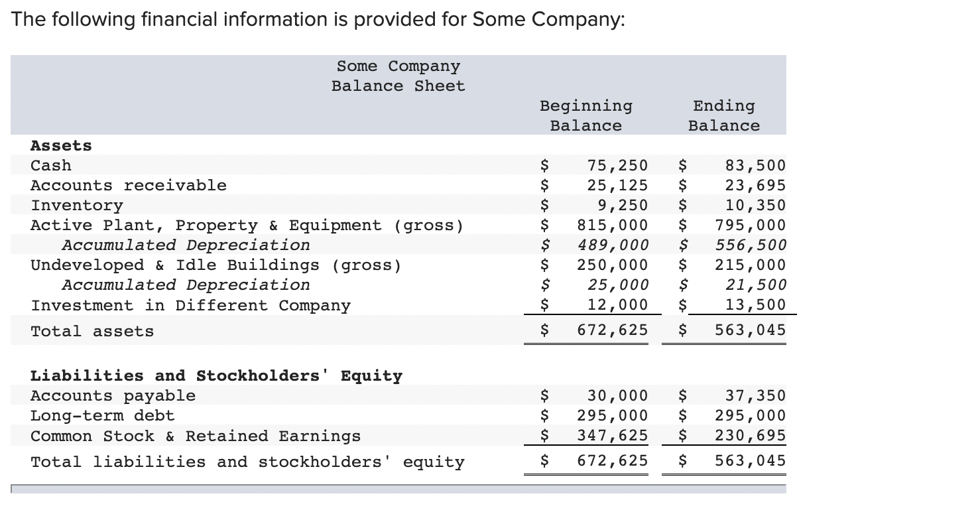Select 'Investment in Different Company' row label

pos(190,306)
